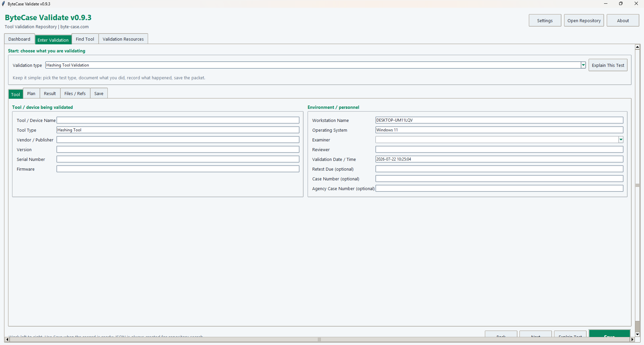
Task: Click the horizontal scrollbar track
Action: (320, 340)
